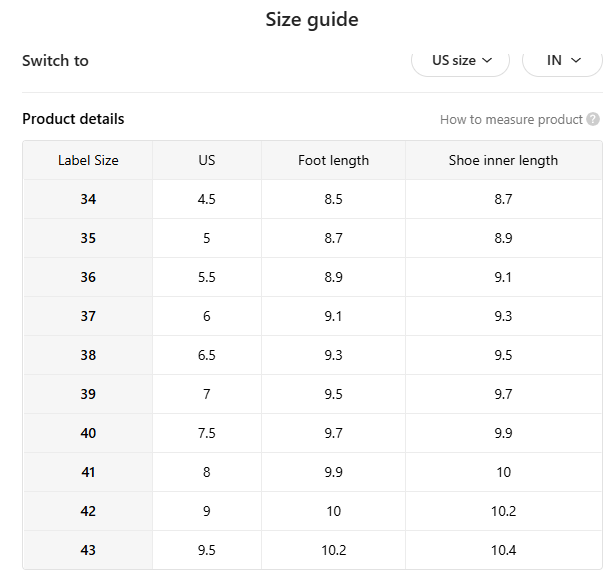Click the Size guide heading
Screen dimensions: 606x577
[312, 20]
